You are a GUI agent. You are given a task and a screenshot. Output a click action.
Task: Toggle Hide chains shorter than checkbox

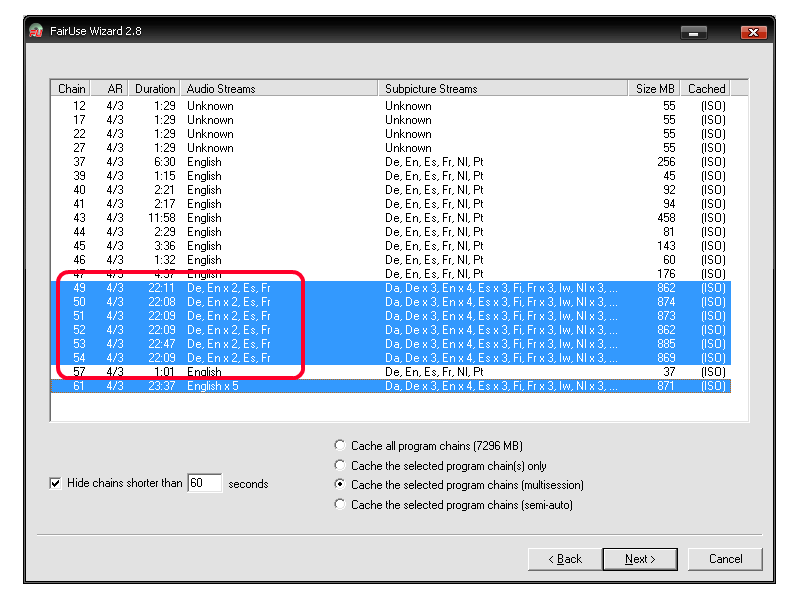click(55, 483)
